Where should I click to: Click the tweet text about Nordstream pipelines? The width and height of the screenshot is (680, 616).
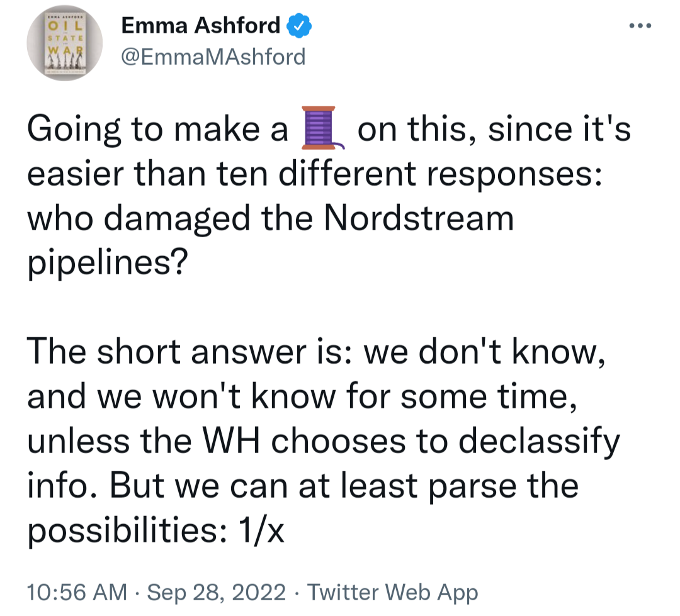coord(329,194)
